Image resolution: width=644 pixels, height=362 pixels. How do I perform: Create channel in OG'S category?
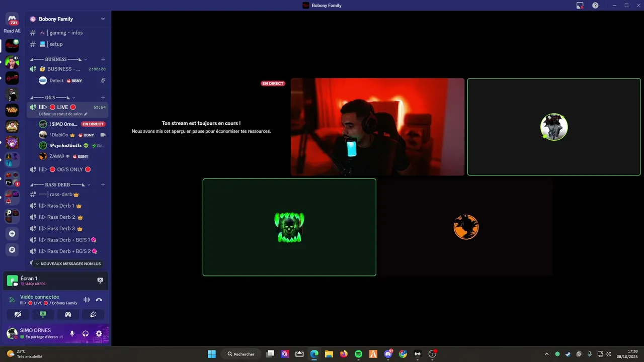[103, 98]
